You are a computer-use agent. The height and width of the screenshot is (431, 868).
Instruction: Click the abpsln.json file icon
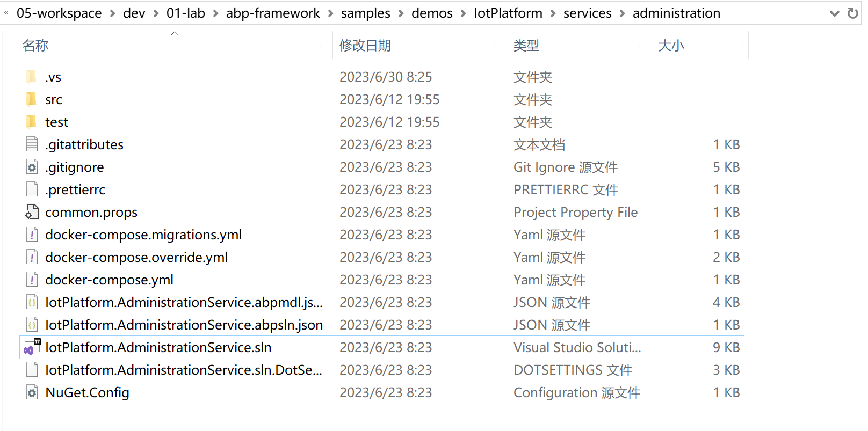click(32, 325)
